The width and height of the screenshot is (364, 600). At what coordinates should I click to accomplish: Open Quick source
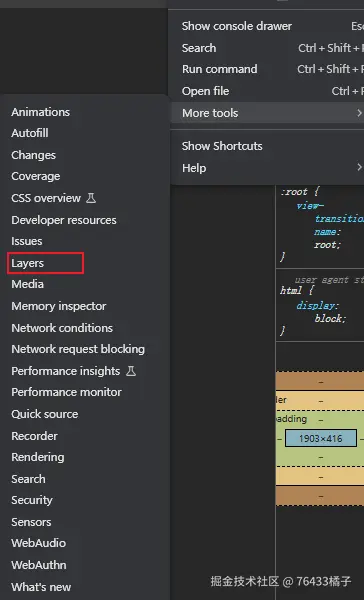[45, 414]
